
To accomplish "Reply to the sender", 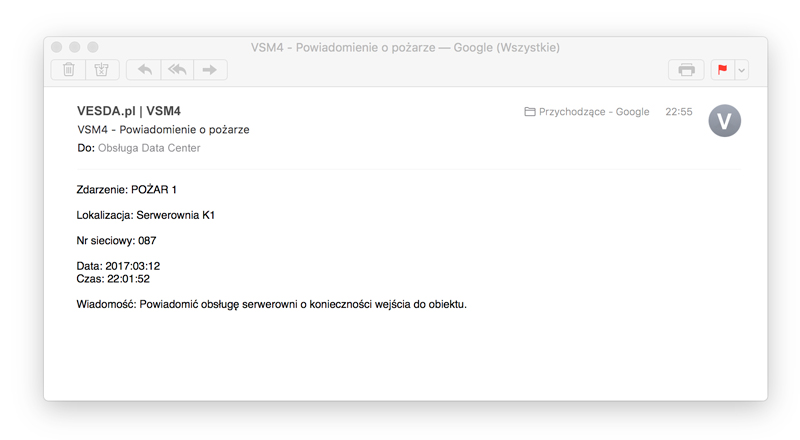I will [x=144, y=69].
